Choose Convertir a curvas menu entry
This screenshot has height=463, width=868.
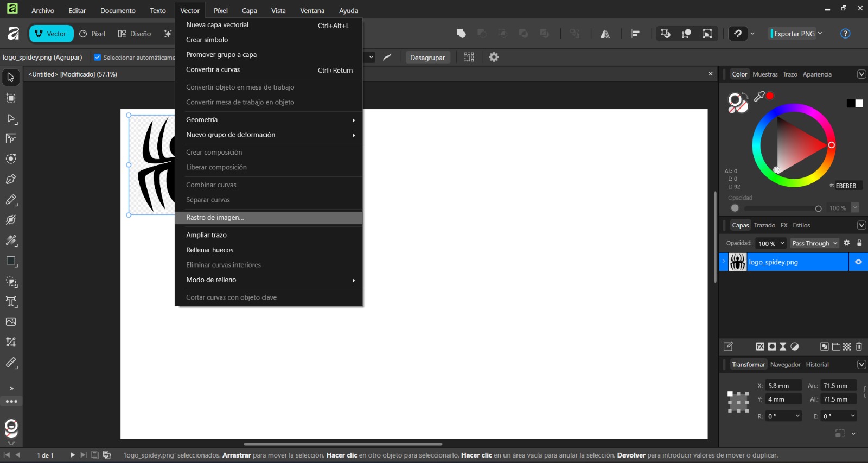[x=269, y=70]
